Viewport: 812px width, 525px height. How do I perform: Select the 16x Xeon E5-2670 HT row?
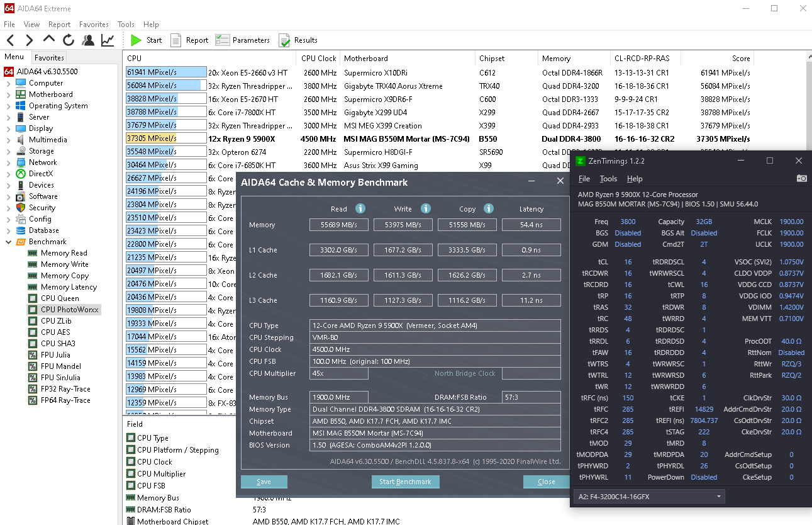438,99
